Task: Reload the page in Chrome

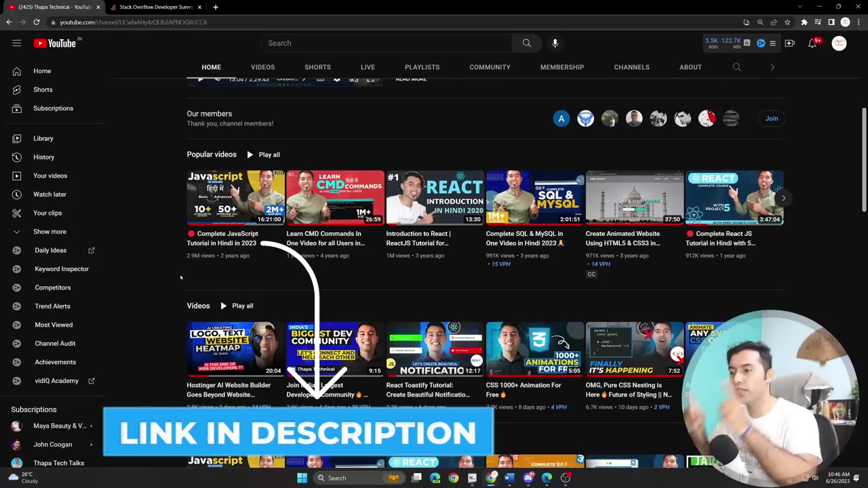Action: 36,22
